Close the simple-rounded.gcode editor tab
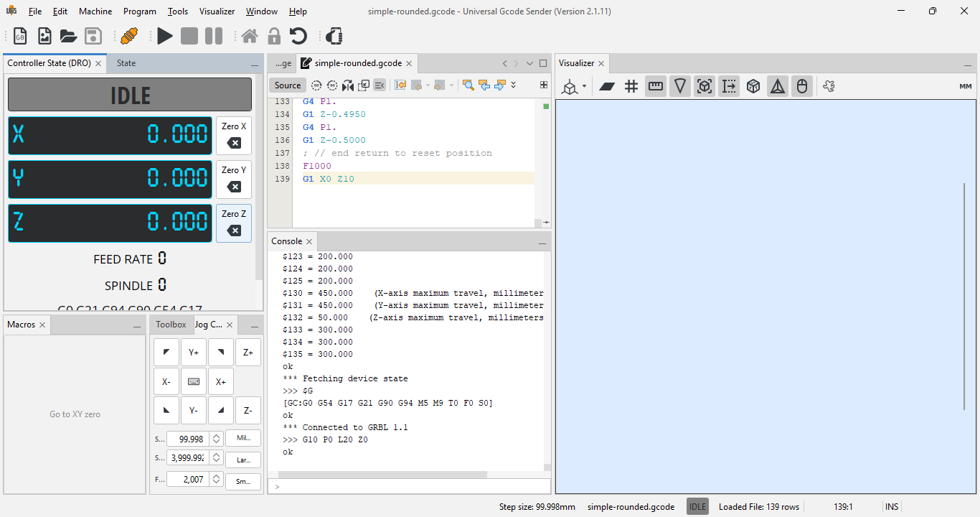 coord(409,63)
